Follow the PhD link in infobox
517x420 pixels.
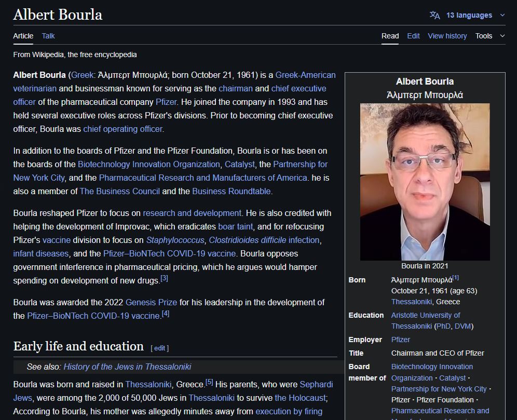click(x=443, y=326)
